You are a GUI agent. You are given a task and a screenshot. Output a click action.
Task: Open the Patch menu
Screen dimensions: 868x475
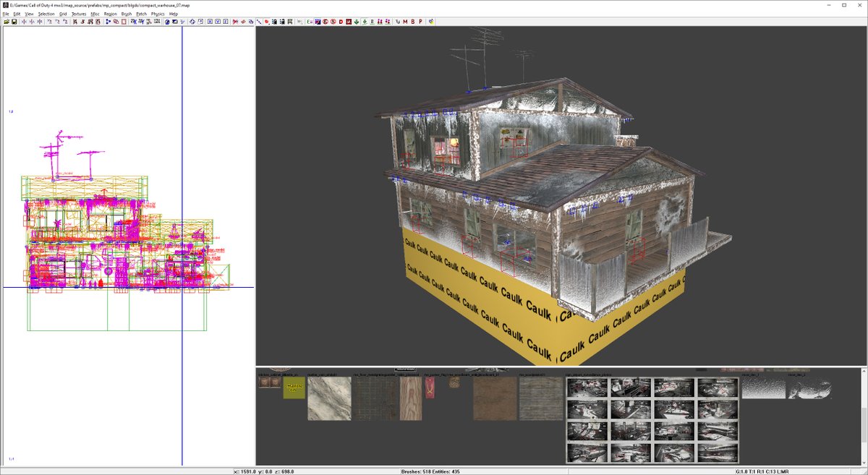[x=142, y=14]
